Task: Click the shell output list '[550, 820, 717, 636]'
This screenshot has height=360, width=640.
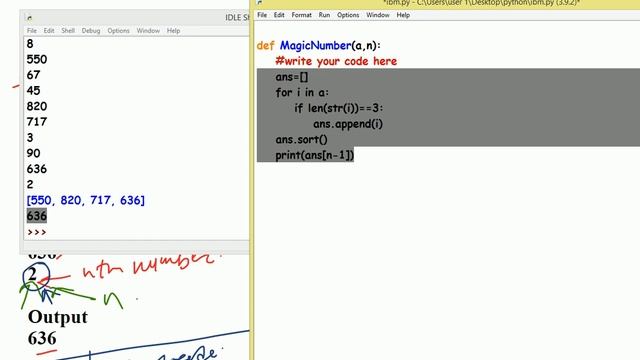Action: (85, 200)
